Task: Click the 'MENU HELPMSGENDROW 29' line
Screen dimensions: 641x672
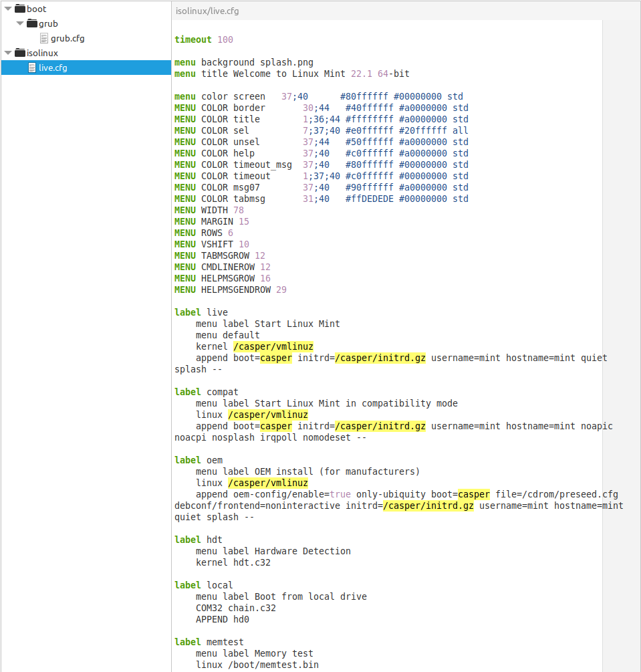Action: click(x=231, y=290)
